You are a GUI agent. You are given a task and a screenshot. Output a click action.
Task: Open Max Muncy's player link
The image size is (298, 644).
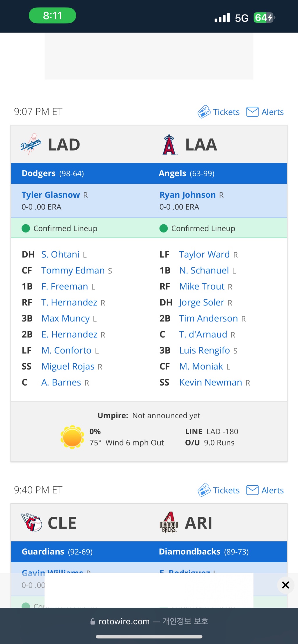[65, 319]
